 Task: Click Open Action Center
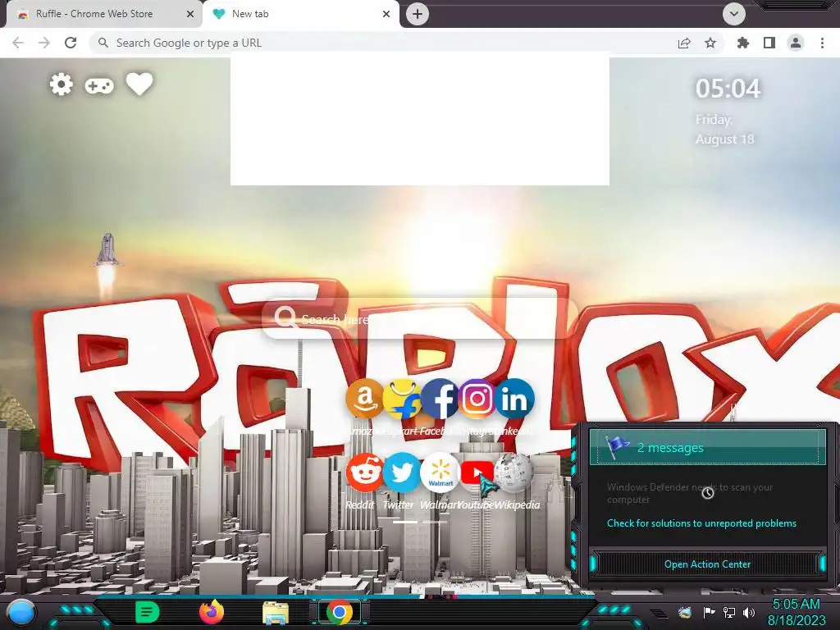(x=707, y=564)
